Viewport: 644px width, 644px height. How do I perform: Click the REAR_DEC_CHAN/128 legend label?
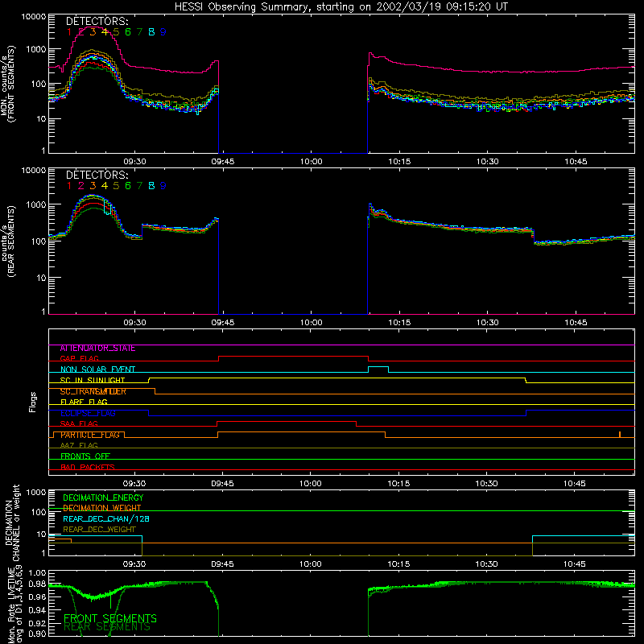coord(106,519)
